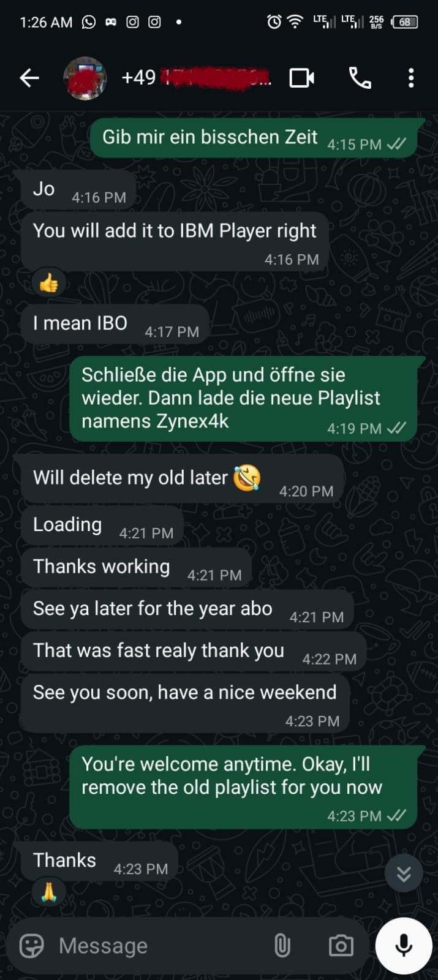Start a video call with the contact
The width and height of the screenshot is (438, 980).
pyautogui.click(x=301, y=78)
